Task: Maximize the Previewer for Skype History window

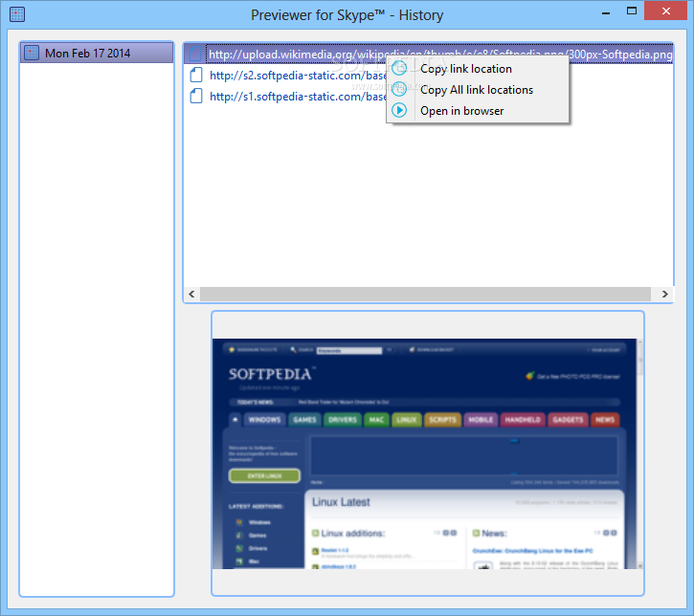Action: pyautogui.click(x=632, y=11)
